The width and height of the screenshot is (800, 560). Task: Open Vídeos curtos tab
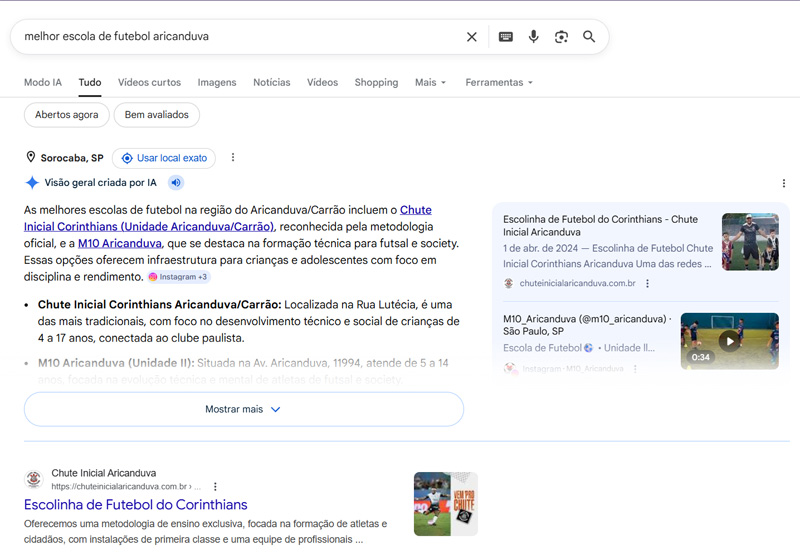pyautogui.click(x=149, y=82)
